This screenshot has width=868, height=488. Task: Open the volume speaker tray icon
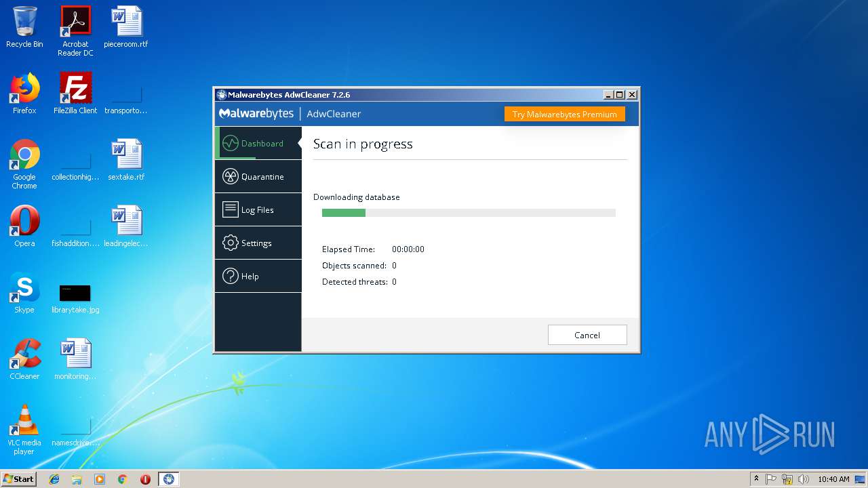click(x=804, y=479)
